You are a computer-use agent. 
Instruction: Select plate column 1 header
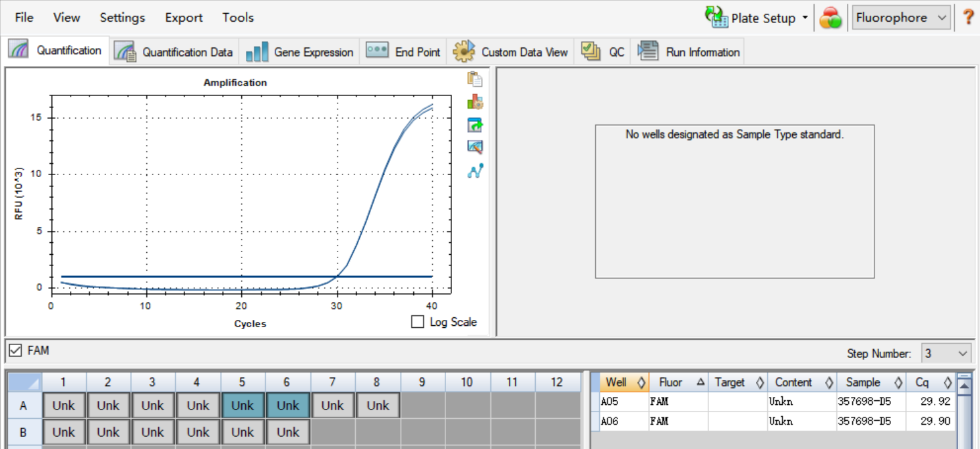click(x=63, y=382)
